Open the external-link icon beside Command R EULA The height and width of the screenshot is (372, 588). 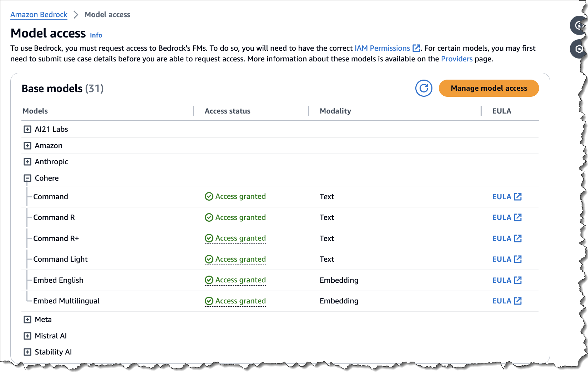[518, 217]
